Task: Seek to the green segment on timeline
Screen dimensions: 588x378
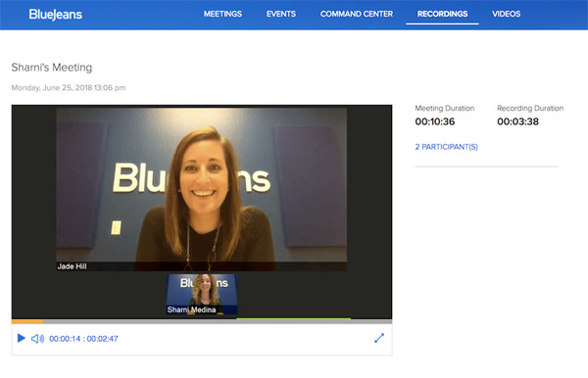Action: point(294,319)
